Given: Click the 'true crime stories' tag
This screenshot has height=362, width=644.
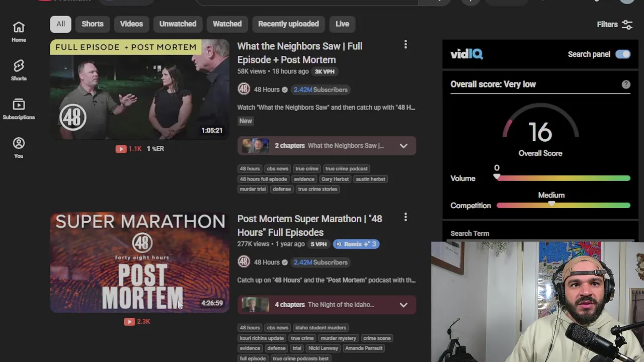Looking at the screenshot, I should (317, 189).
